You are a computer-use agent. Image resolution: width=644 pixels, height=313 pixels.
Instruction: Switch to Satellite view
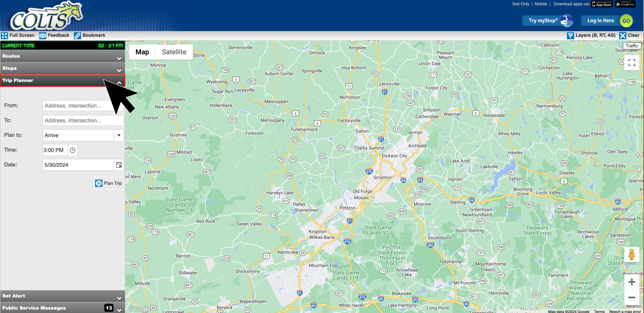point(174,52)
